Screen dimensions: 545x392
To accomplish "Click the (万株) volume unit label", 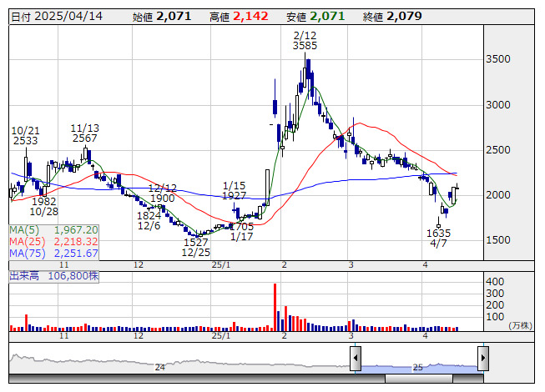I will (521, 325).
